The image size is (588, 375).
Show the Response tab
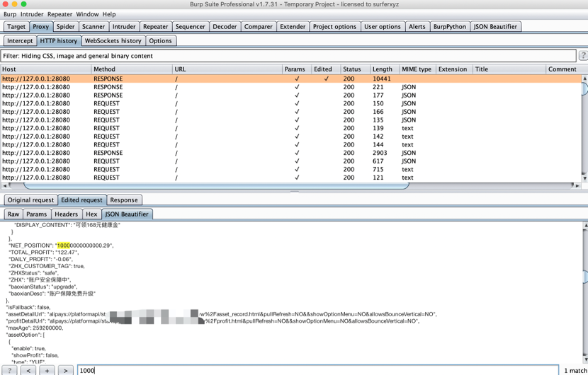(x=124, y=200)
